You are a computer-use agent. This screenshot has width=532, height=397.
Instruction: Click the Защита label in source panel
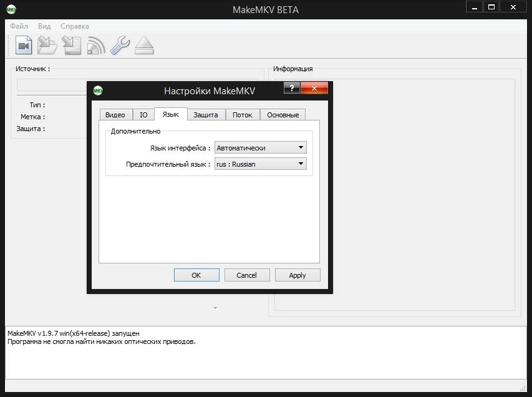pos(31,129)
